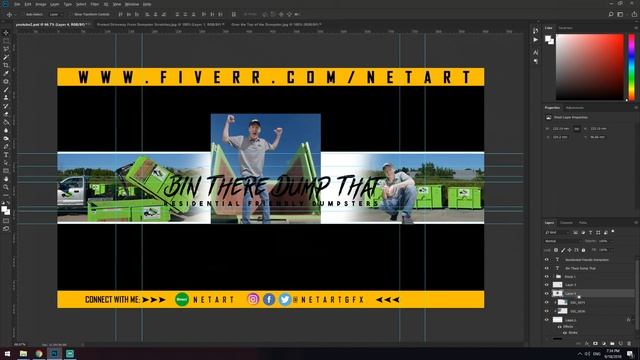Select the History Brush tool
Viewport: 640px width, 360px height.
coord(6,106)
